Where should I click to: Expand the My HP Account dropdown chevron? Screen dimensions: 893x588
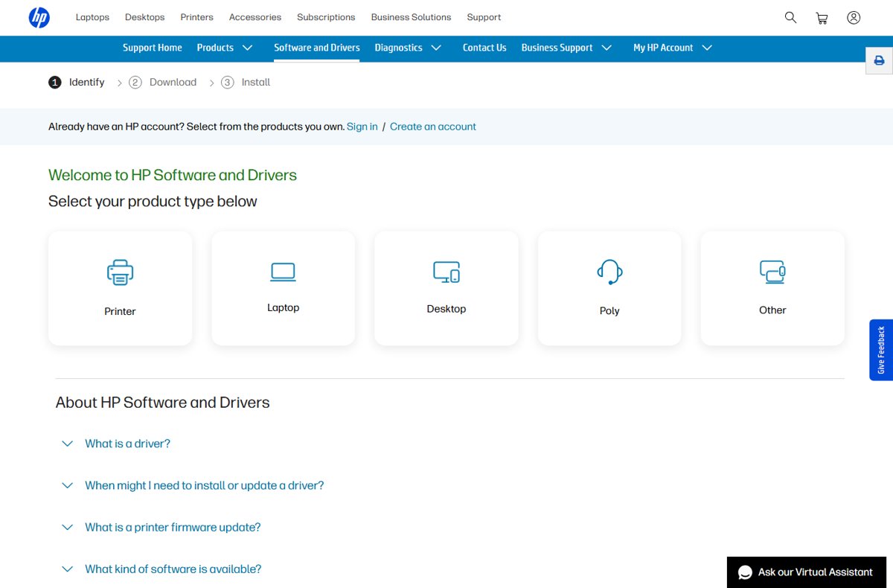(x=707, y=48)
